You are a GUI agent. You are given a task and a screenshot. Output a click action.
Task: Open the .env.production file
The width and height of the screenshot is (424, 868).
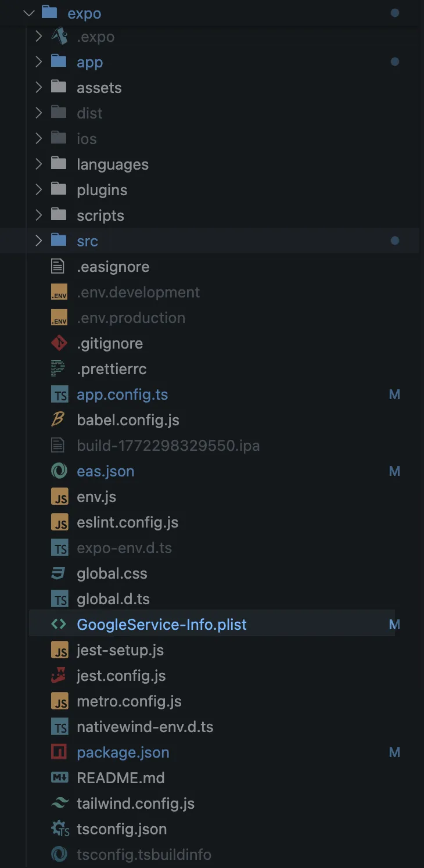coord(131,318)
